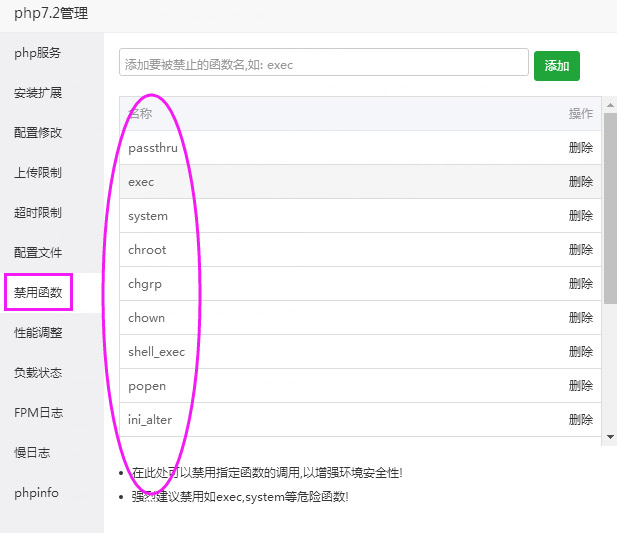Remove system from disabled functions

[x=580, y=216]
